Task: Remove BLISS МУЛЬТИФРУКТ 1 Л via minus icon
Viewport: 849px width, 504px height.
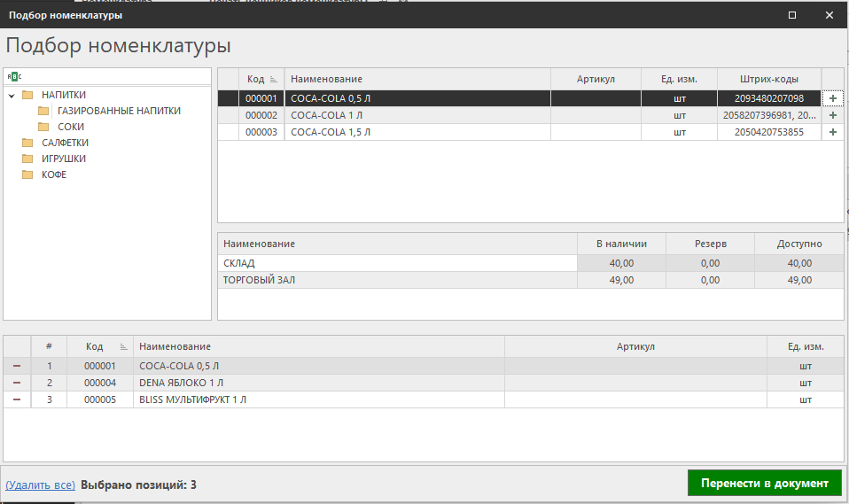Action: pos(17,399)
